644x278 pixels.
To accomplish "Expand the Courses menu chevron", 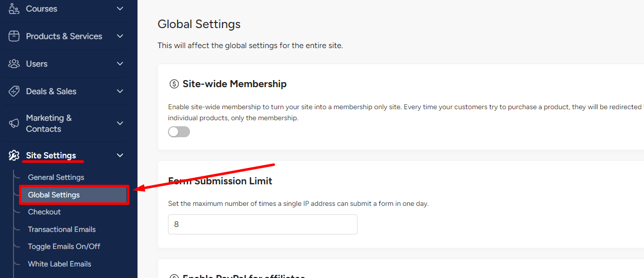I will pyautogui.click(x=119, y=9).
